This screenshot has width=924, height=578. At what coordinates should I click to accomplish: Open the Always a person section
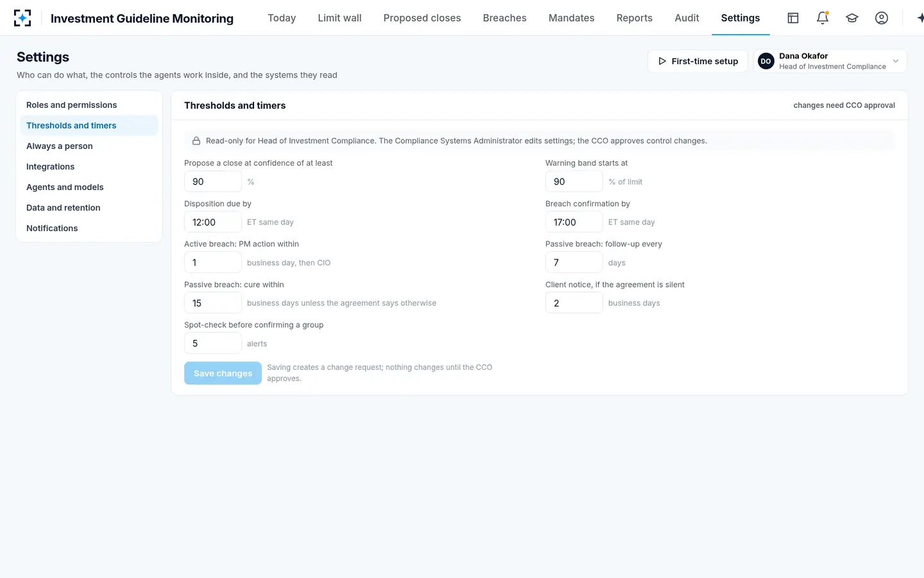[x=89, y=146]
